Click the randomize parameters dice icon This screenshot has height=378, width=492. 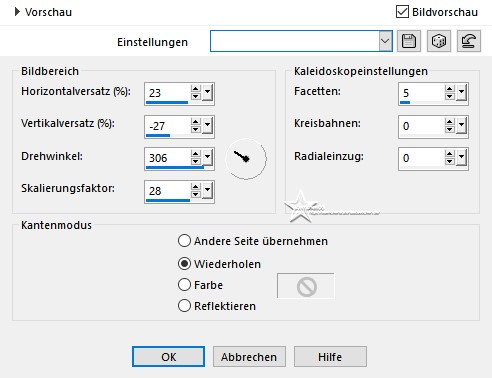[x=439, y=41]
